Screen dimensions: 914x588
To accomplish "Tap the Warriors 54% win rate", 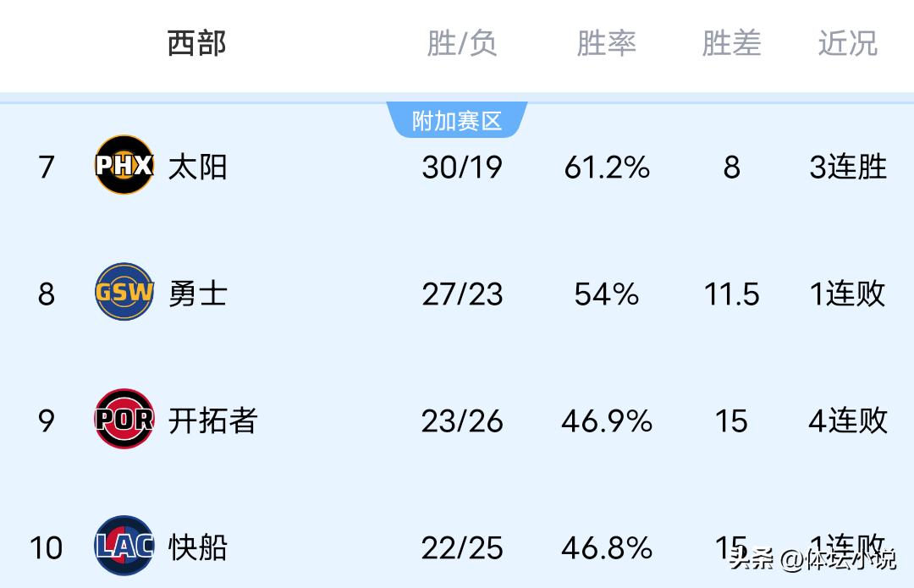I will [606, 294].
